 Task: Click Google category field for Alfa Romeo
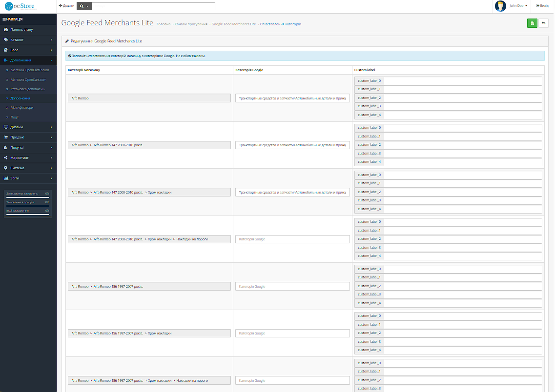tap(292, 98)
